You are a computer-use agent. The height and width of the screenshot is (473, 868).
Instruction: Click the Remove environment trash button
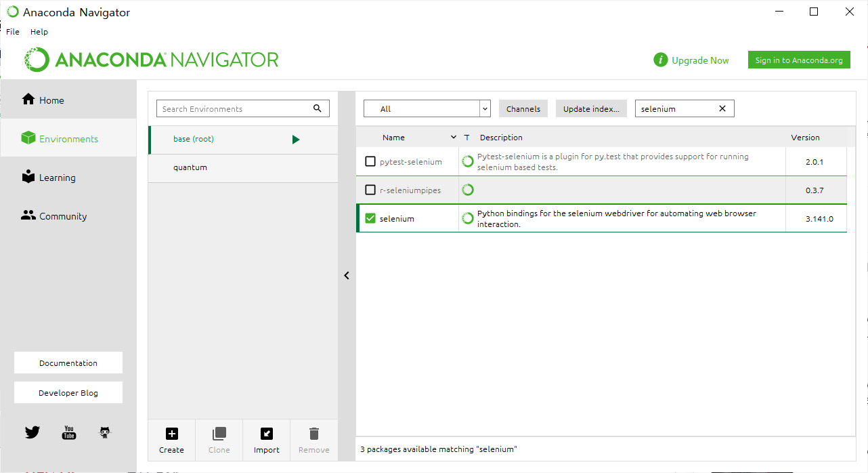coord(313,440)
